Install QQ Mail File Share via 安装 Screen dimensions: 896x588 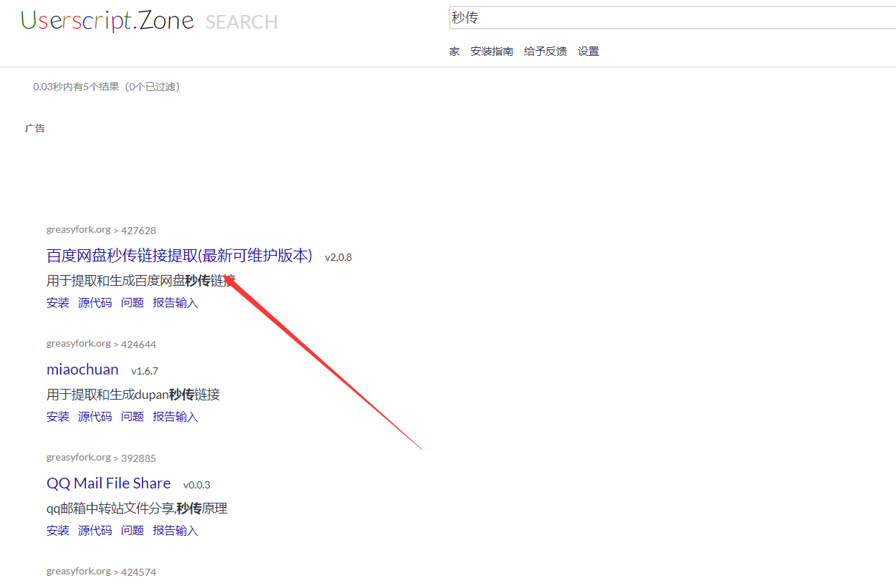[x=58, y=531]
